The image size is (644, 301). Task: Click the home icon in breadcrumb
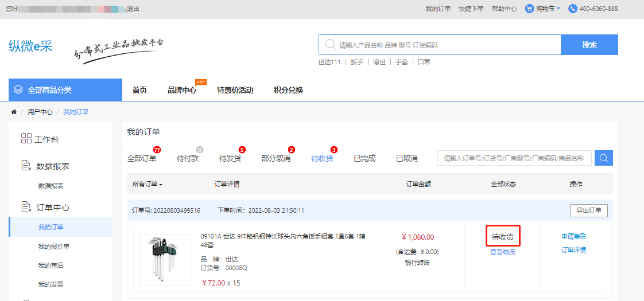(x=14, y=112)
